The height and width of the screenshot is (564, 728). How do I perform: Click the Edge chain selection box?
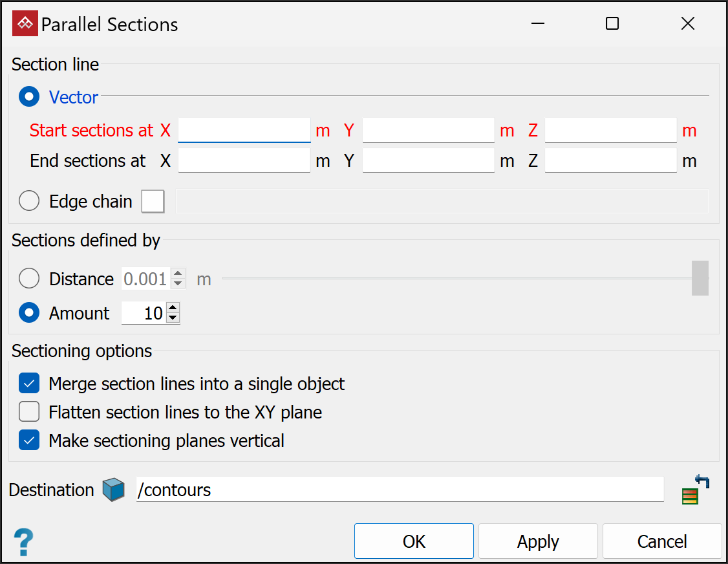click(153, 201)
